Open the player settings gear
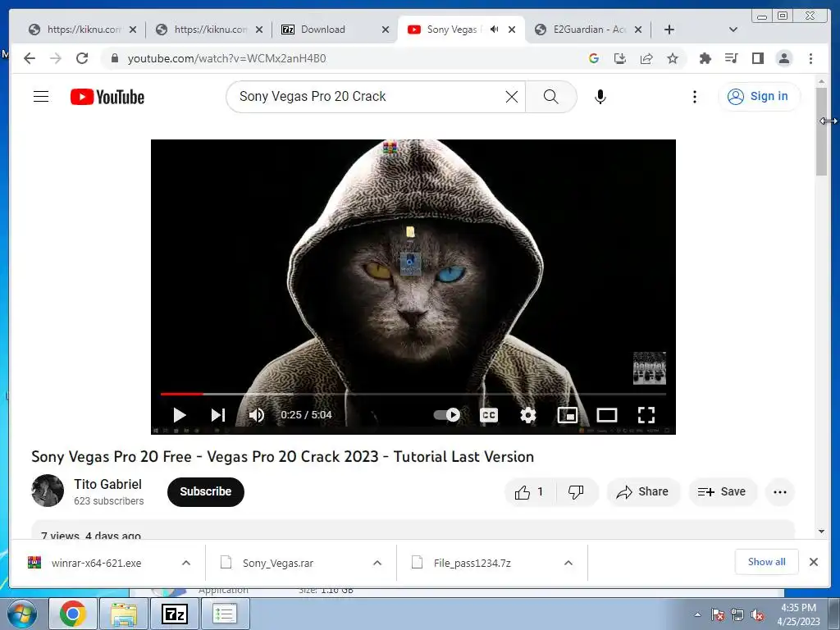This screenshot has width=840, height=630. (x=527, y=414)
